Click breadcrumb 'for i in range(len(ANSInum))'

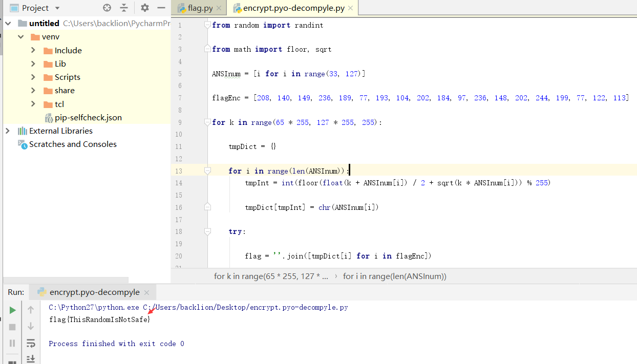395,276
